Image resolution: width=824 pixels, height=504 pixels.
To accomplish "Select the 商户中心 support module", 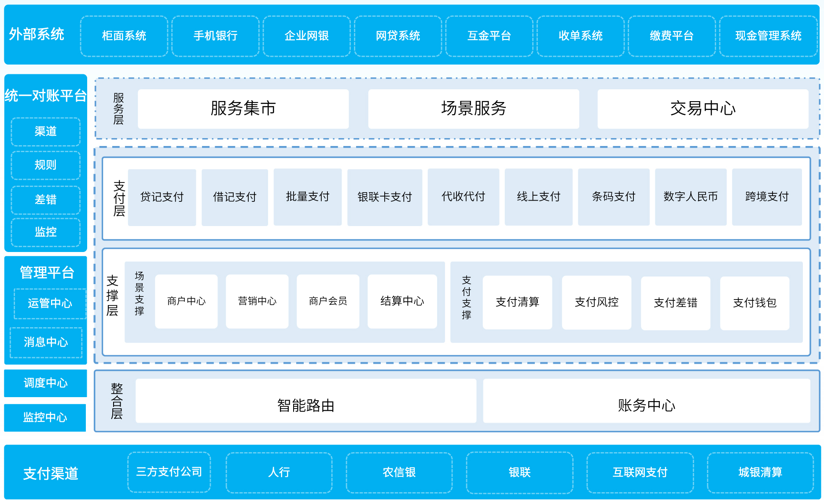I will click(186, 301).
